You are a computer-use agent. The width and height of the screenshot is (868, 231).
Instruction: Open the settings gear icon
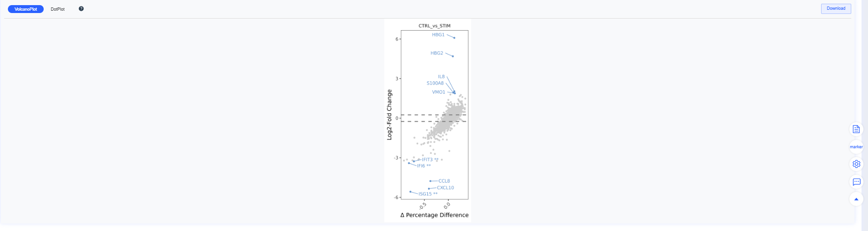click(856, 164)
